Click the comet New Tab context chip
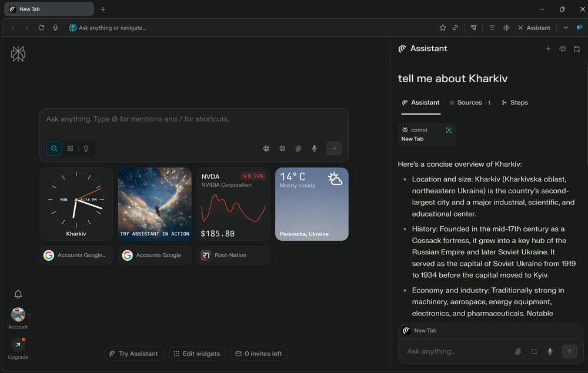Screen dimensions: 588x373 426,135
